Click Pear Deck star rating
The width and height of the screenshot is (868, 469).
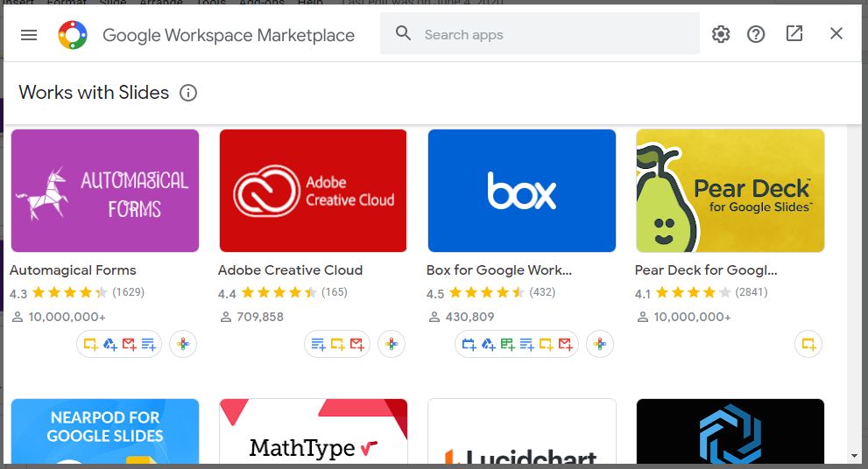[x=693, y=292]
